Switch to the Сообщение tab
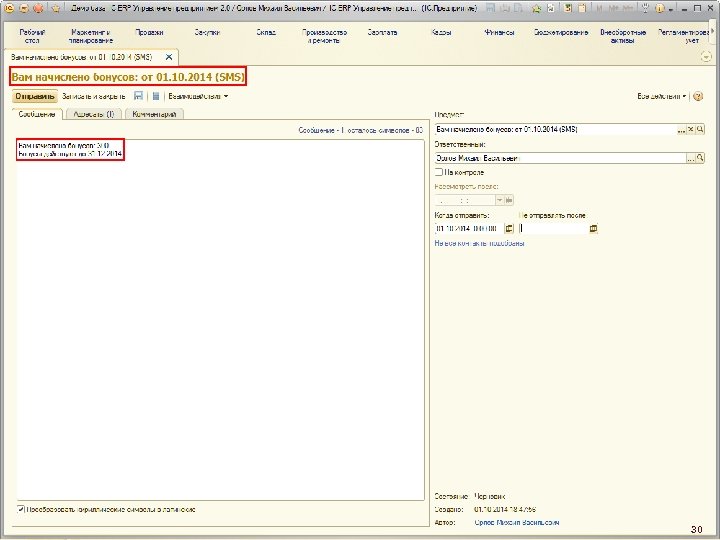720x540 pixels. coord(37,114)
